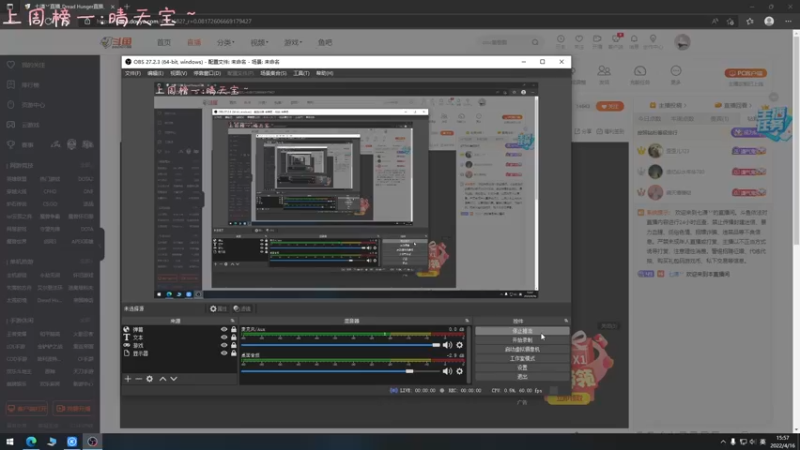Screen dimensions: 800x450
Task: Pop out the 控件 dock panel icon
Action: click(566, 321)
